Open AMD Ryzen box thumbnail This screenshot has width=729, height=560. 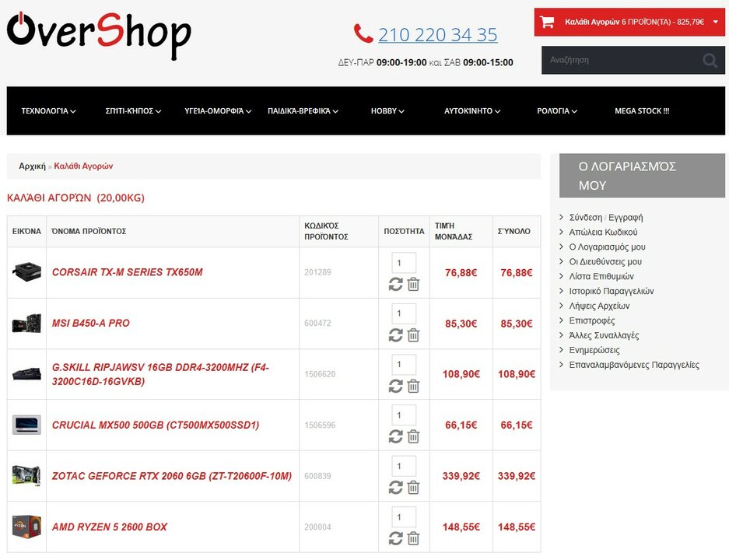click(26, 527)
